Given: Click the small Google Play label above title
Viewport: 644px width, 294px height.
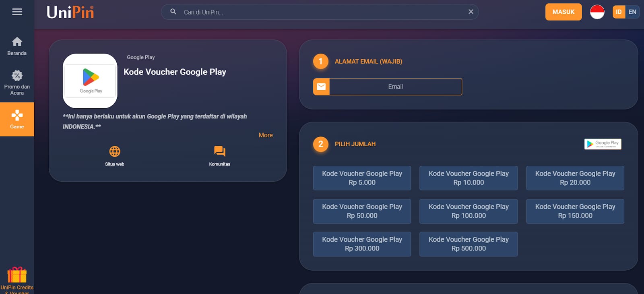Looking at the screenshot, I should 141,57.
